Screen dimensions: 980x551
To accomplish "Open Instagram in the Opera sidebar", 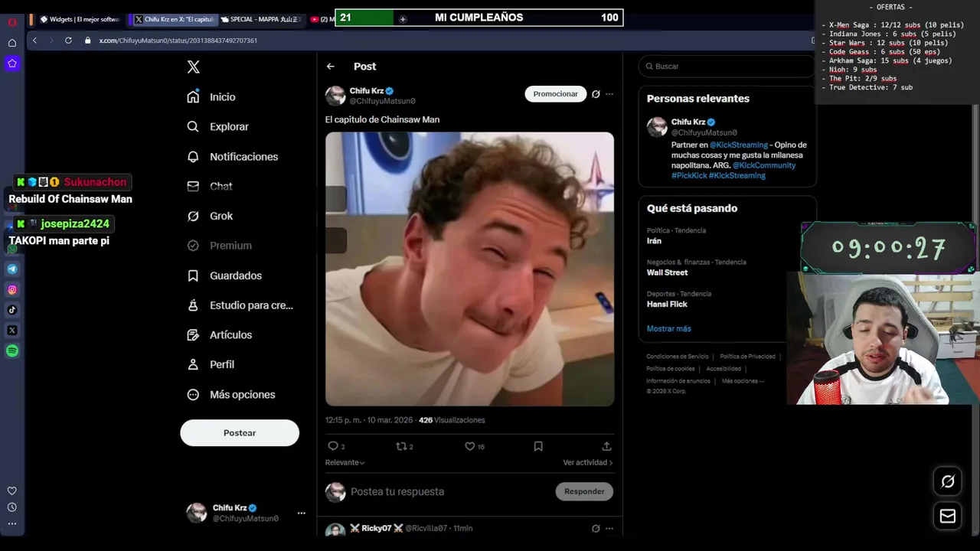I will 12,290.
